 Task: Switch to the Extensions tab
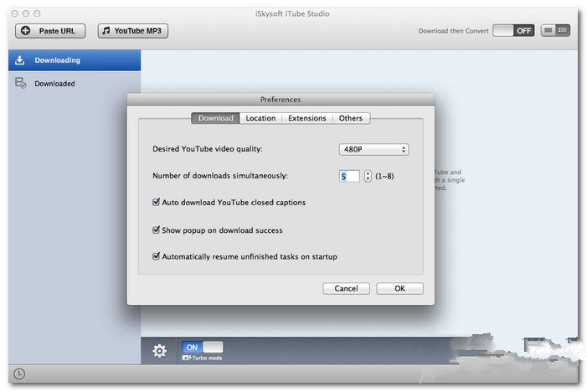point(307,118)
